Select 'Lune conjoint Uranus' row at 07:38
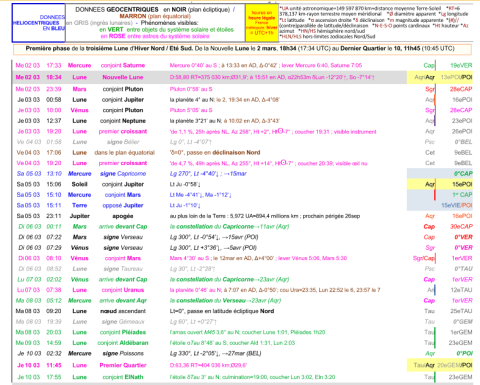480x385 pixels. click(242, 290)
